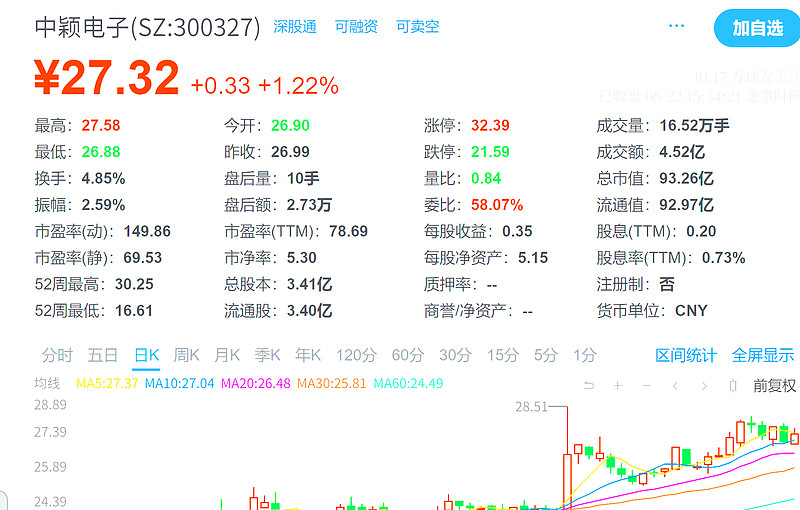This screenshot has height=510, width=800.
Task: Click the 涨停 value 32.39
Action: point(490,125)
